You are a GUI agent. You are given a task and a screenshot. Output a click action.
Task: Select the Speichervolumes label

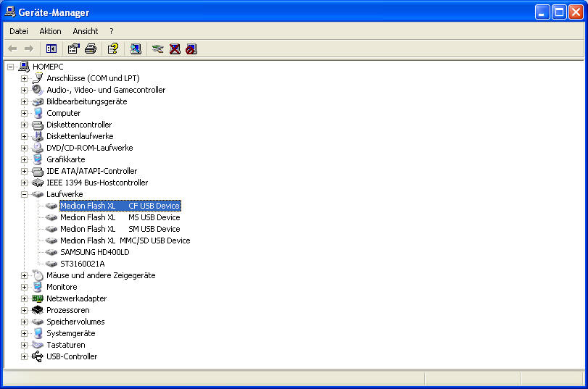(75, 322)
